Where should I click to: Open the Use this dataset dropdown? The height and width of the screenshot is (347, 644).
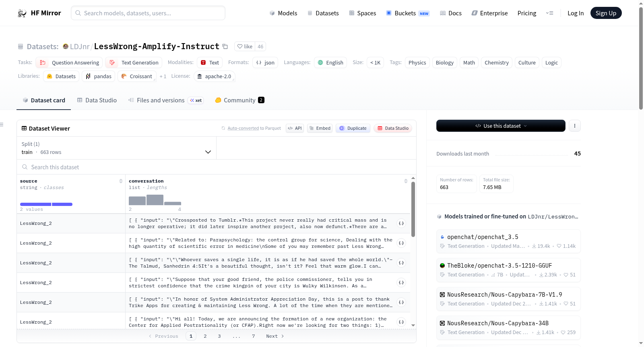point(501,126)
